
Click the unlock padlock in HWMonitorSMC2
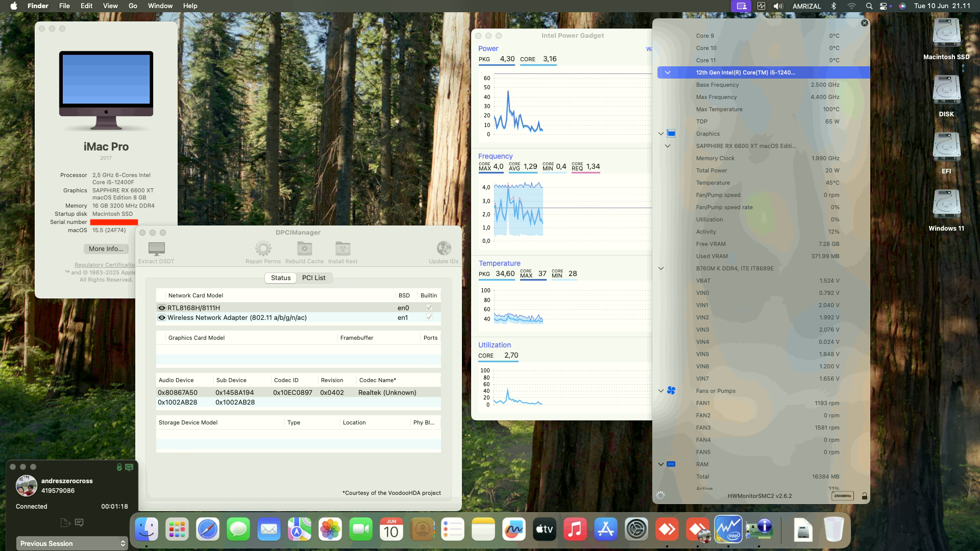click(865, 495)
